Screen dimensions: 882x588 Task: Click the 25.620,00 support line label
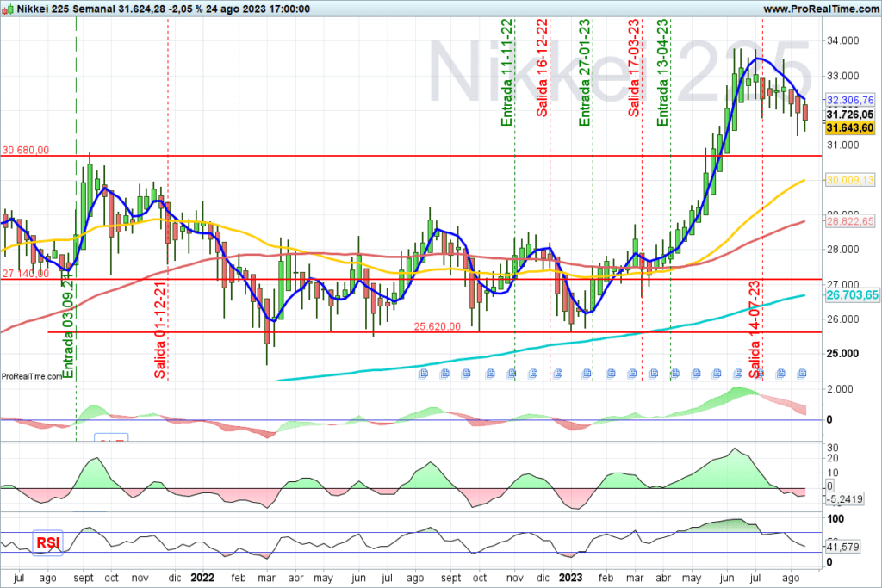point(437,326)
